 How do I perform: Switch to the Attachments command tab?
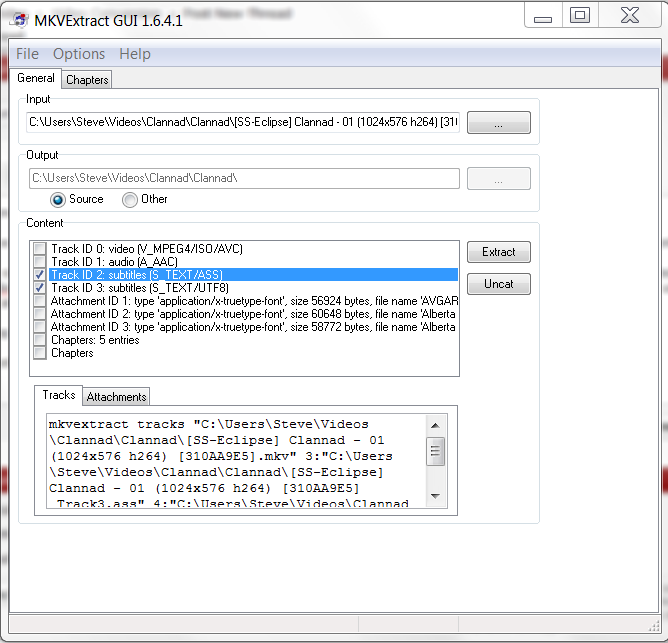116,397
